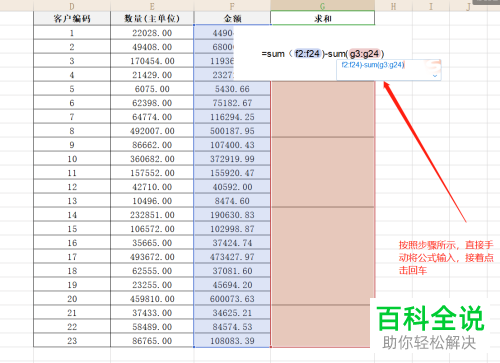Click the amount cell 37424.74
The height and width of the screenshot is (363, 500).
[x=232, y=243]
